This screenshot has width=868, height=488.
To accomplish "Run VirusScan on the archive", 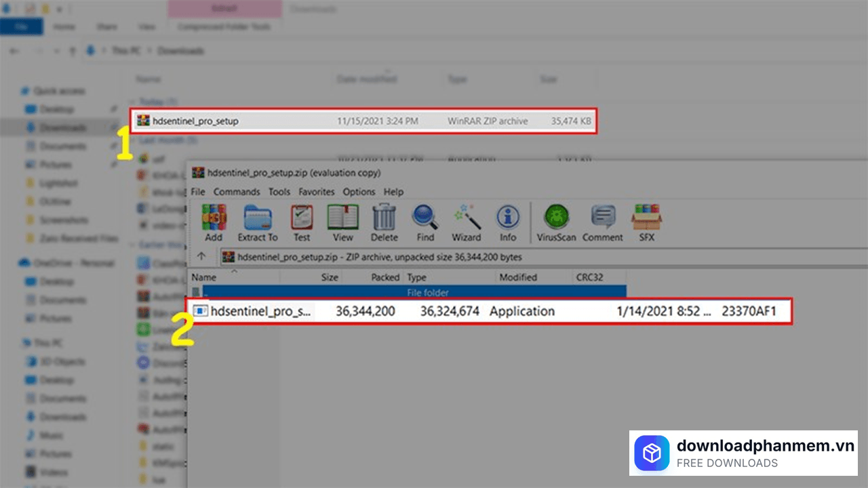I will [556, 218].
